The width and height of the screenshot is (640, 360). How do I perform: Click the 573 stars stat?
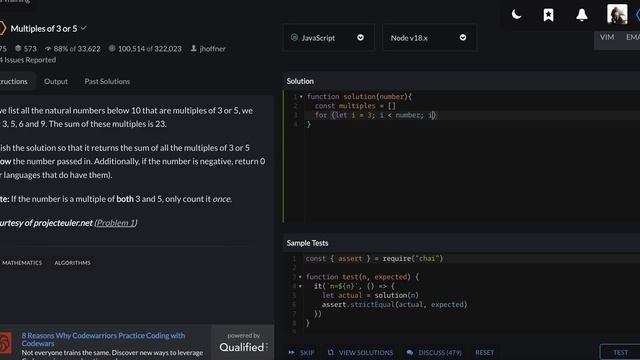pos(26,49)
